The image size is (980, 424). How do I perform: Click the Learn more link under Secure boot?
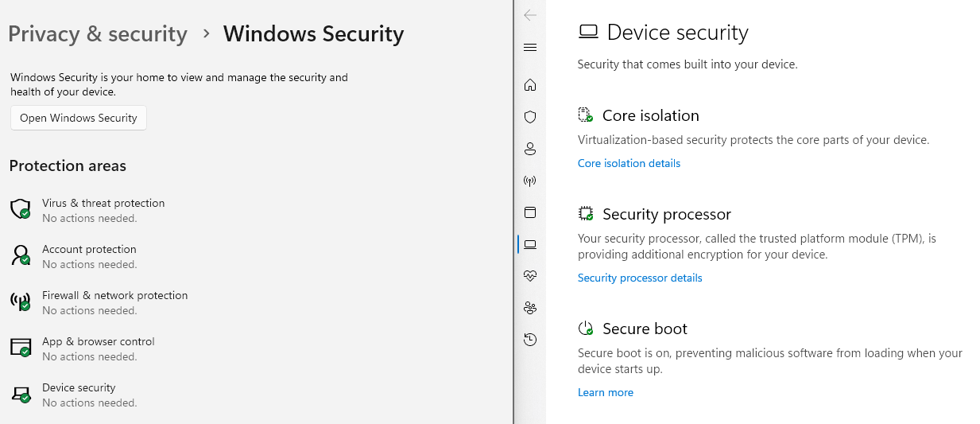606,392
